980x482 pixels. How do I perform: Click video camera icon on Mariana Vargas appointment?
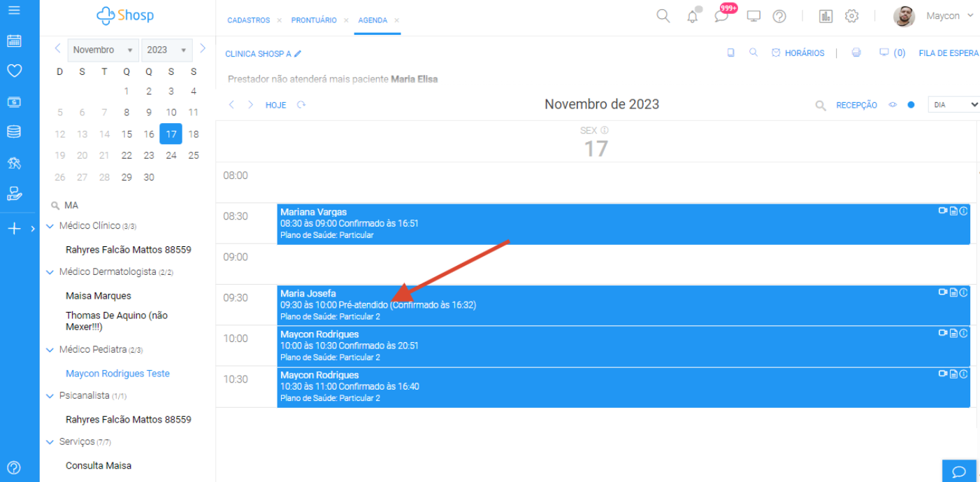click(942, 211)
